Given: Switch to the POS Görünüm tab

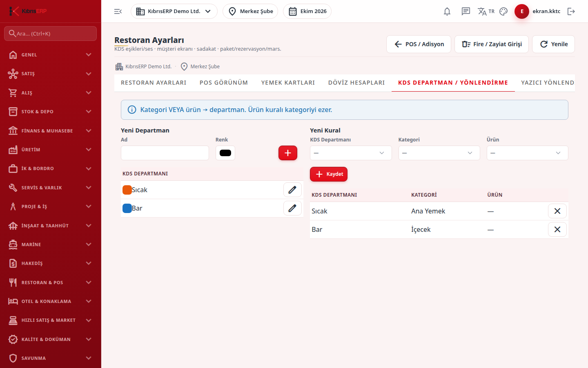Looking at the screenshot, I should click(224, 83).
